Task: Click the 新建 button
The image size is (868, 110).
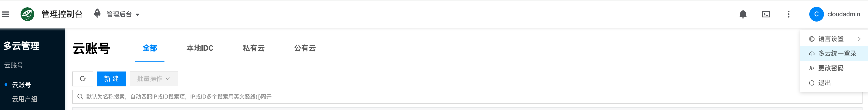Action: coord(111,79)
